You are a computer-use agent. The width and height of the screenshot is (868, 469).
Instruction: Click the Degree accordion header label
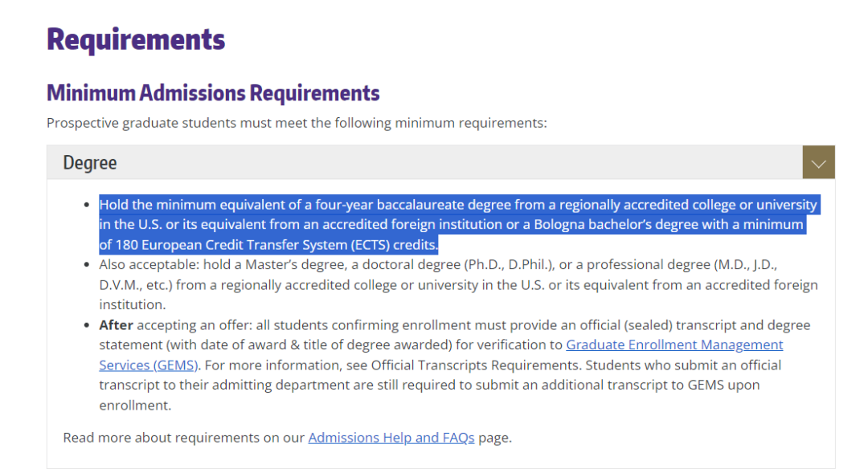coord(90,162)
